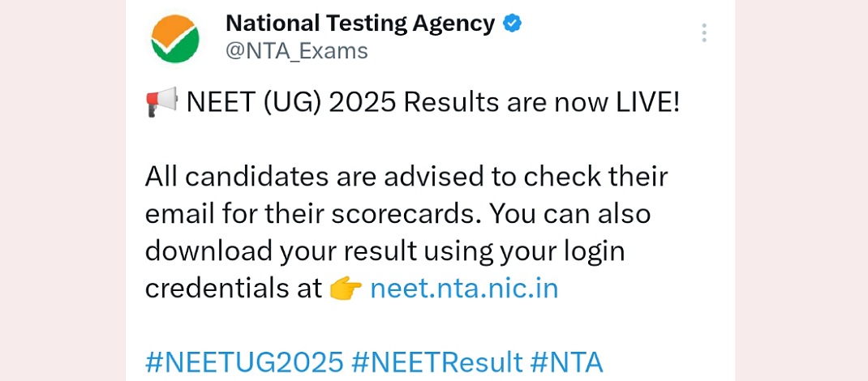Click the blue verified checkmark badge
868x381 pixels.
pos(513,24)
